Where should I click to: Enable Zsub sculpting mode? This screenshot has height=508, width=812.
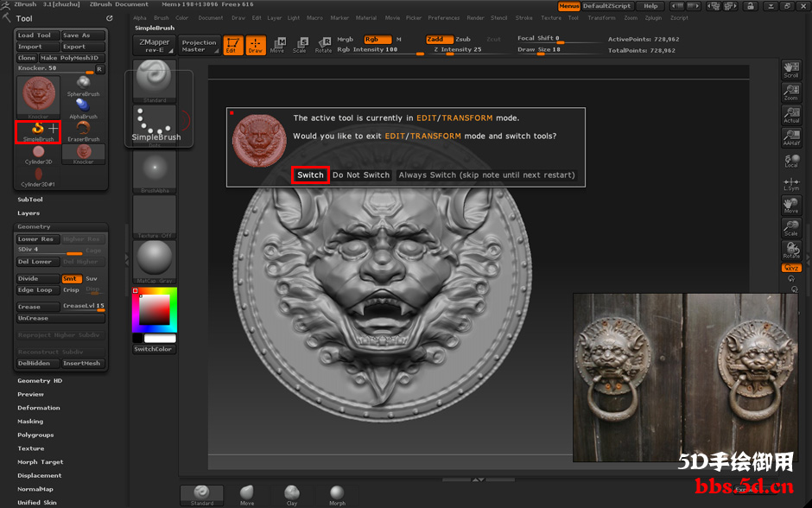click(463, 40)
